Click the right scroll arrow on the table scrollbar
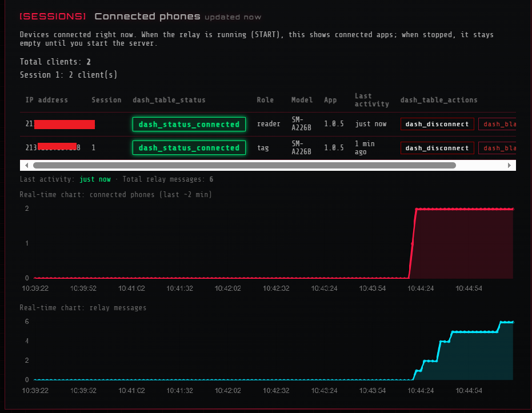The height and width of the screenshot is (413, 532). pos(510,165)
